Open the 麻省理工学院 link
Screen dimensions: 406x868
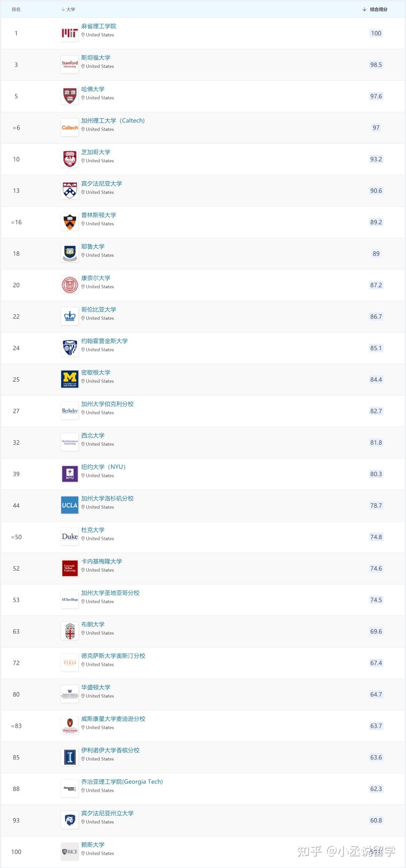(x=98, y=26)
